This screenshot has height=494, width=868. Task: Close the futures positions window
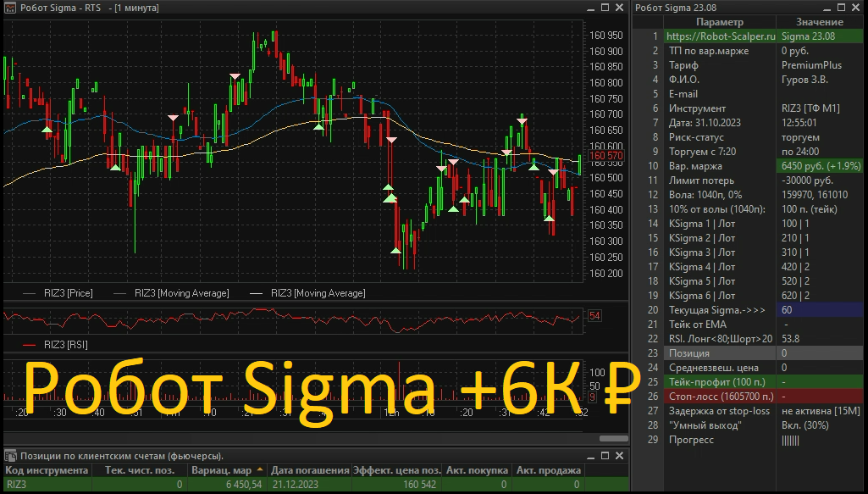pyautogui.click(x=619, y=456)
